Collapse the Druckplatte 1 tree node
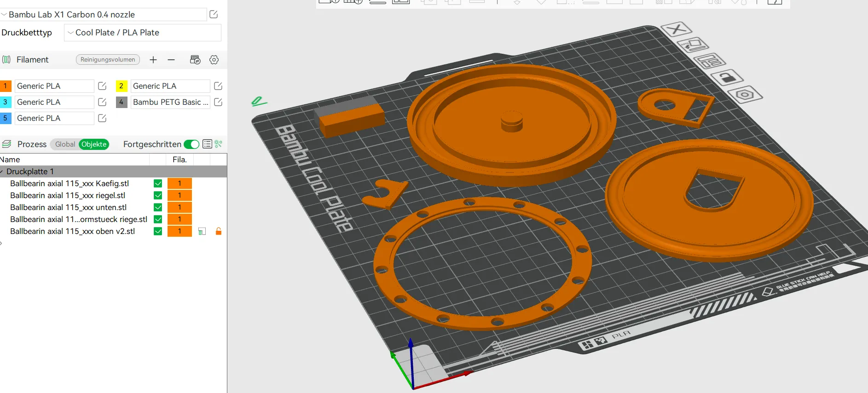 click(x=2, y=171)
